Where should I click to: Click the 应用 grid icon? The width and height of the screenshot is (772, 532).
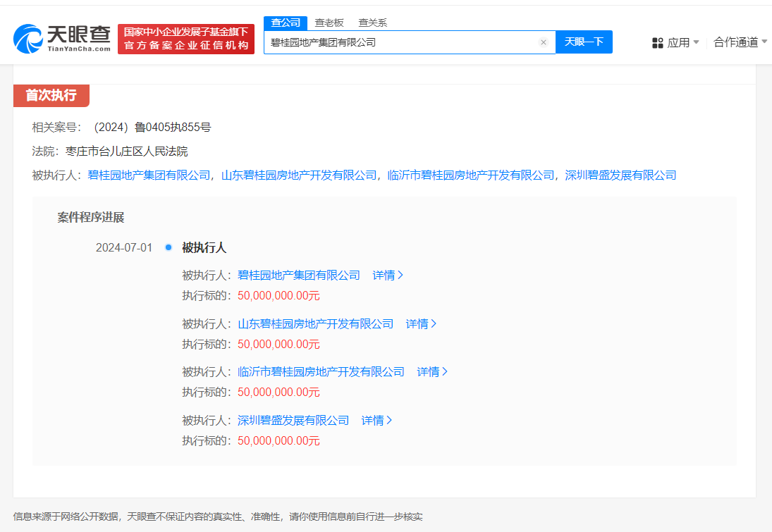click(657, 42)
